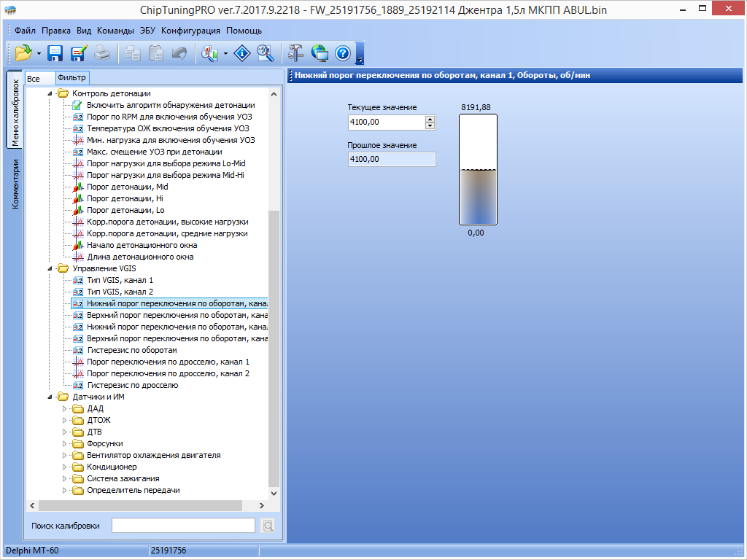Increase value with the spinner up arrow

[430, 119]
